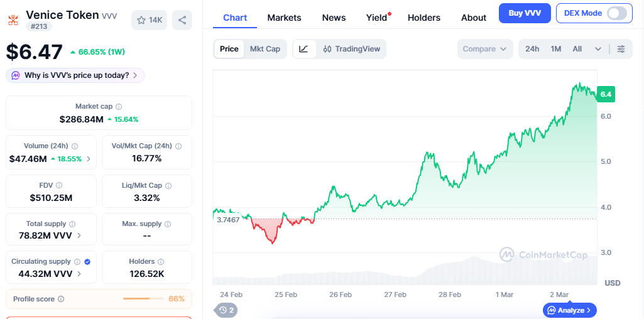Click the 28 Feb date axis label
Viewport: 644px width, 319px height.
point(450,295)
